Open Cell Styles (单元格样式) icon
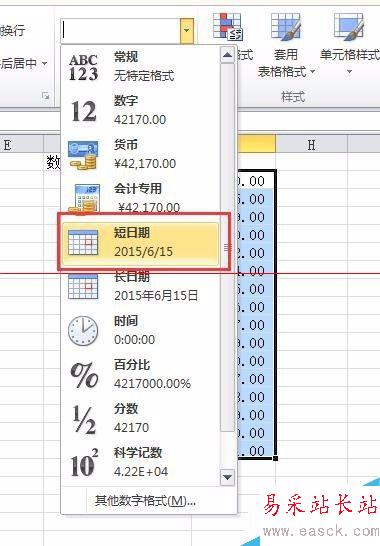Image resolution: width=380 pixels, height=546 pixels. pyautogui.click(x=349, y=26)
